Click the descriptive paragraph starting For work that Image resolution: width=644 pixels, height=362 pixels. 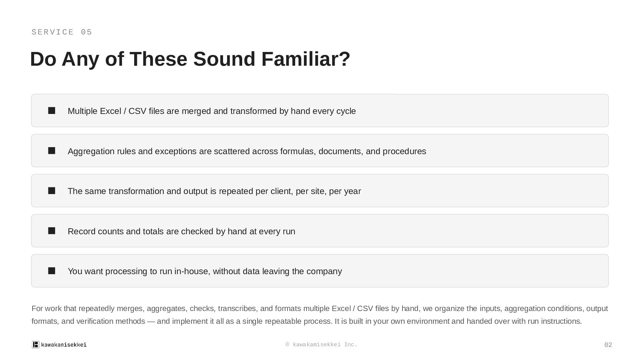pyautogui.click(x=320, y=315)
